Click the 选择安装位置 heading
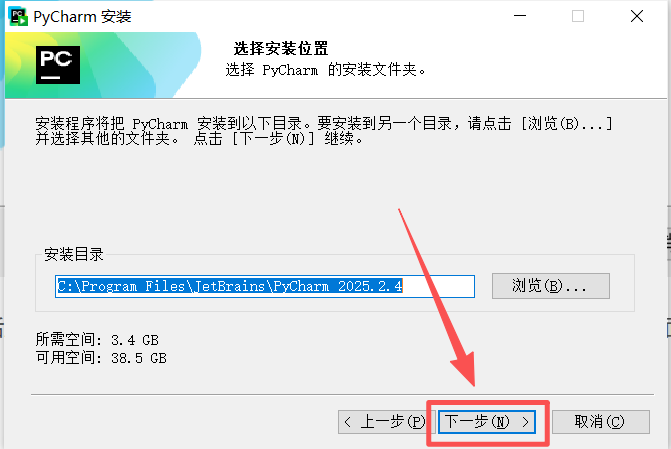 tap(281, 48)
